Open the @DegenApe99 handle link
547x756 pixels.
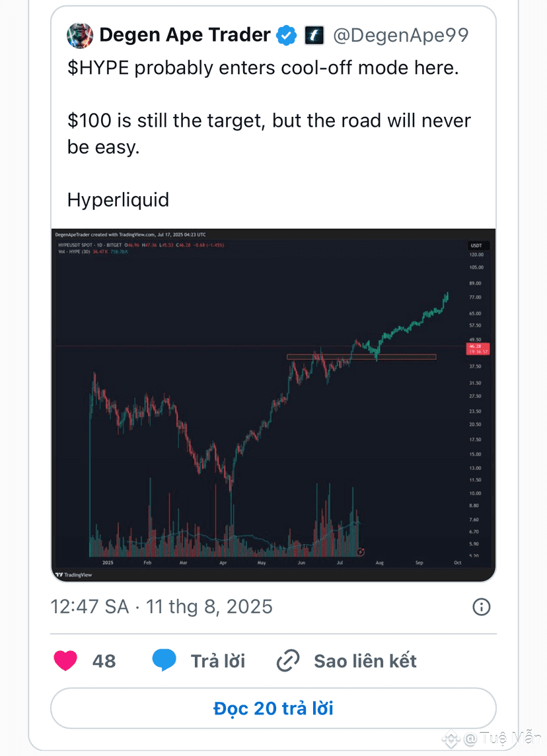[x=400, y=35]
